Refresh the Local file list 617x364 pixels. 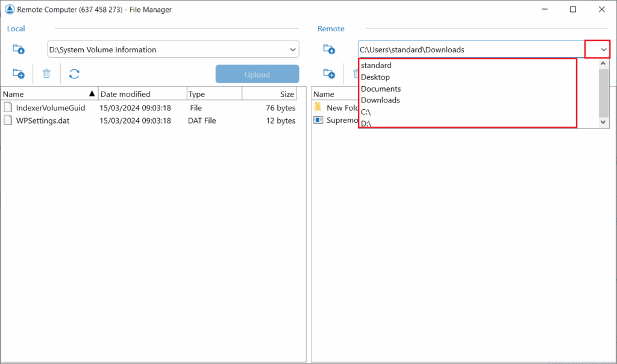tap(74, 74)
